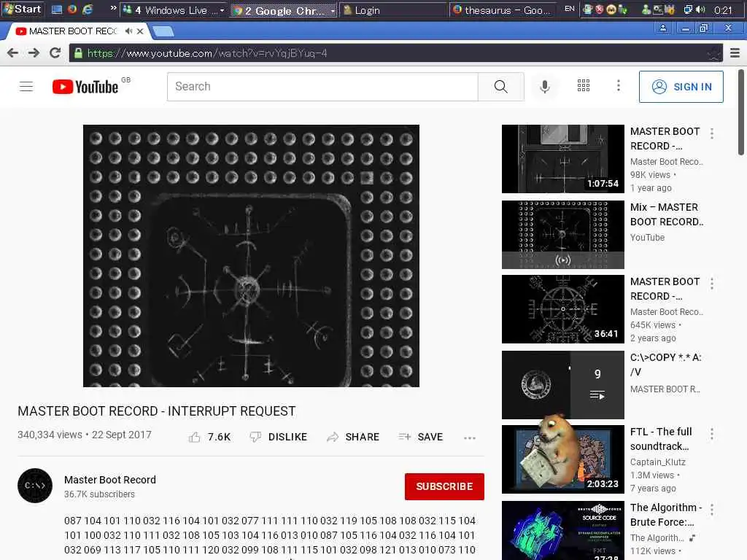Screen dimensions: 747x560
Task: Expand the quick launch overflow chevron
Action: (x=113, y=8)
